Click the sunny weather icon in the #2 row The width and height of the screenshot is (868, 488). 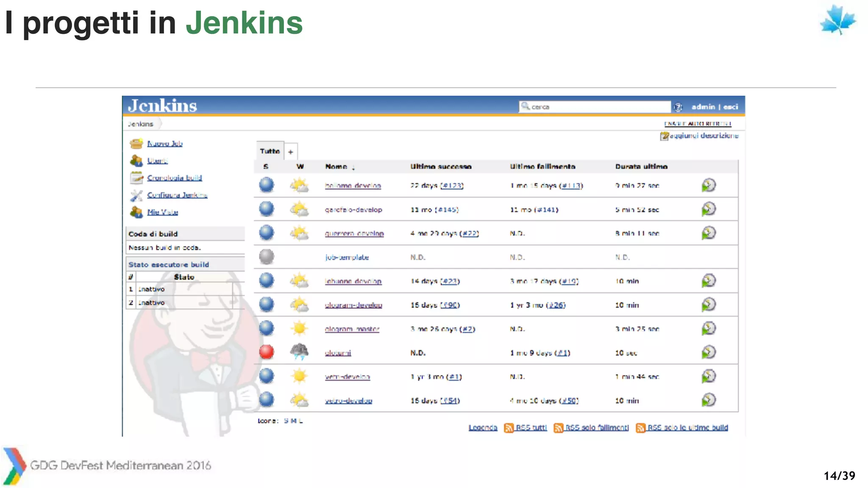pos(299,328)
